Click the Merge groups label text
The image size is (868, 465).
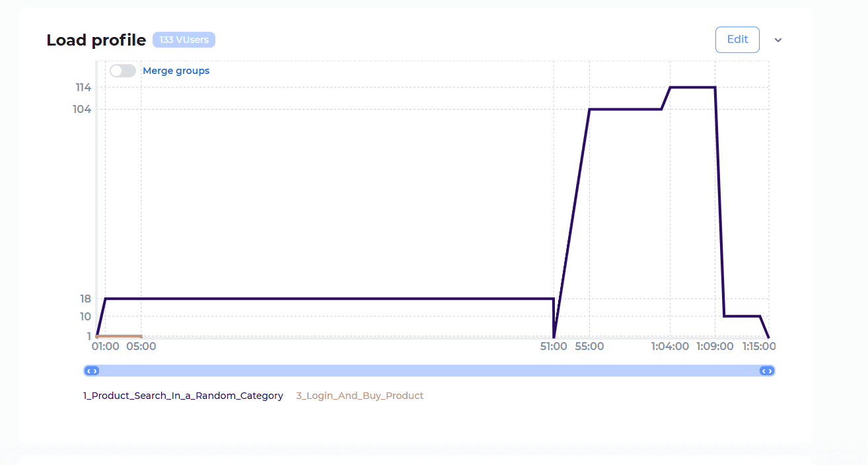176,71
